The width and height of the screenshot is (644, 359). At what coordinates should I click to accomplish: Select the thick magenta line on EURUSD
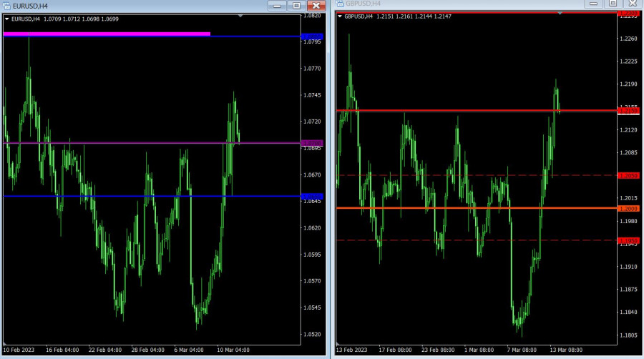(x=107, y=34)
